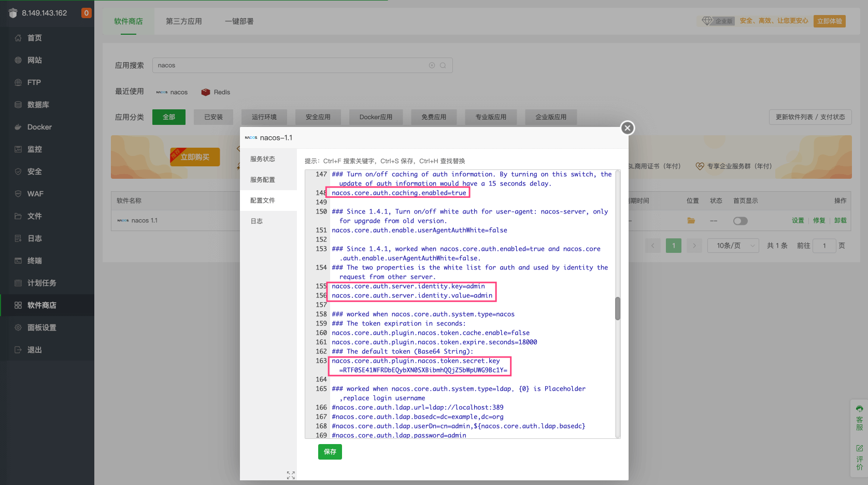Go to previous page arrow
868x485 pixels.
(653, 246)
